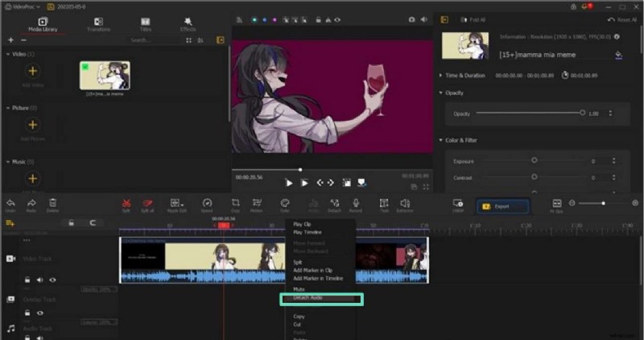Viewport: 644px width, 340px height.
Task: Click the Export button
Action: click(x=502, y=206)
